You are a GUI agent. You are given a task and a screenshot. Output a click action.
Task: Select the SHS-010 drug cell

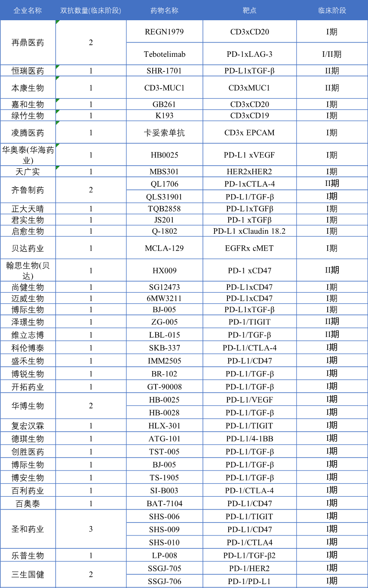165,542
